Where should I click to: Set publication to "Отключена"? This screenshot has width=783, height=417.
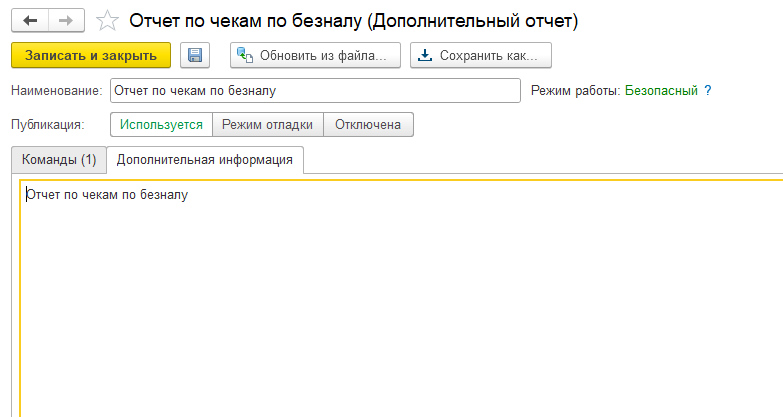click(368, 125)
